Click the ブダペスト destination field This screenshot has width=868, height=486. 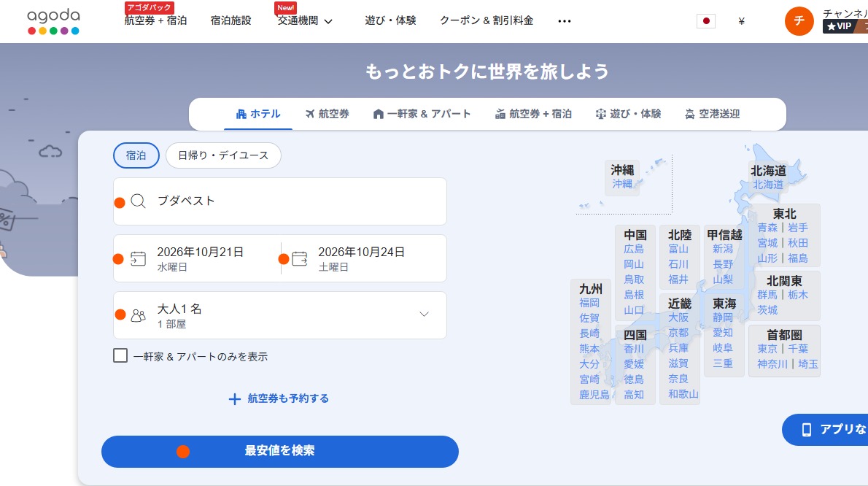tap(280, 201)
